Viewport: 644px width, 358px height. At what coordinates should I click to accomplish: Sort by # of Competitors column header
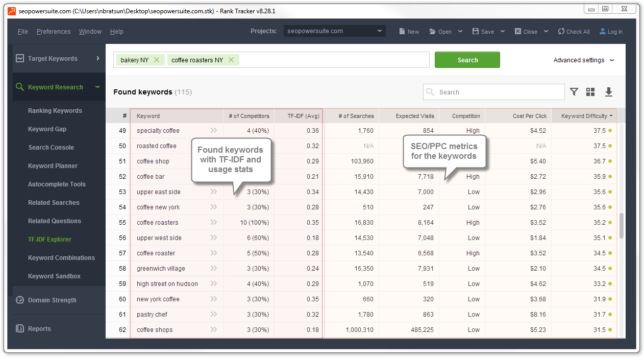point(249,116)
